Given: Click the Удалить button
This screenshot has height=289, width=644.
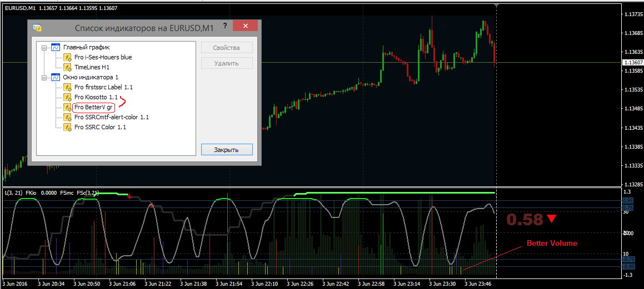Looking at the screenshot, I should point(227,63).
